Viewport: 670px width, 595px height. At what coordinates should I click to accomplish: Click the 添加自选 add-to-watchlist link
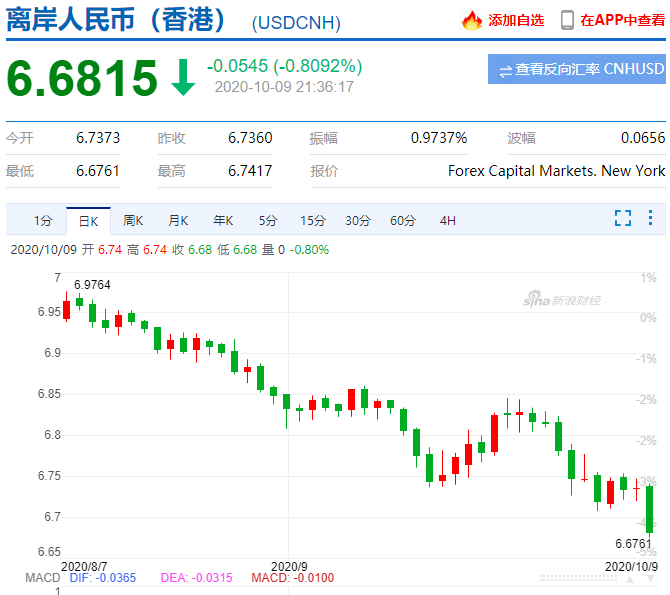click(516, 20)
